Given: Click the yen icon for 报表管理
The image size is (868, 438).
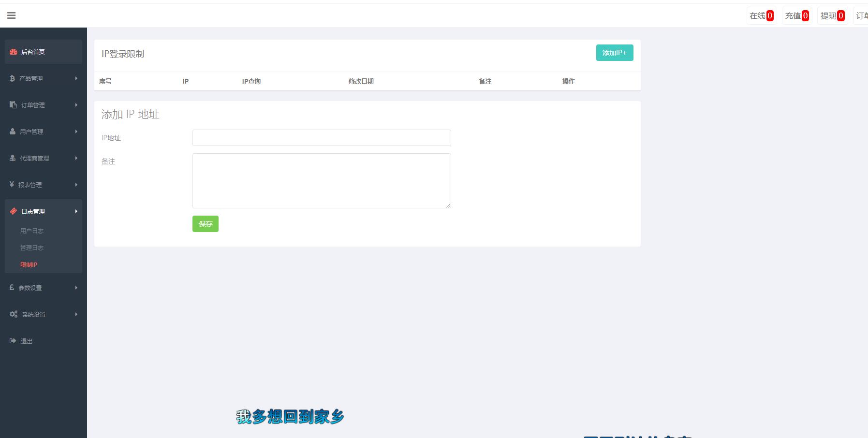Looking at the screenshot, I should click(x=12, y=185).
